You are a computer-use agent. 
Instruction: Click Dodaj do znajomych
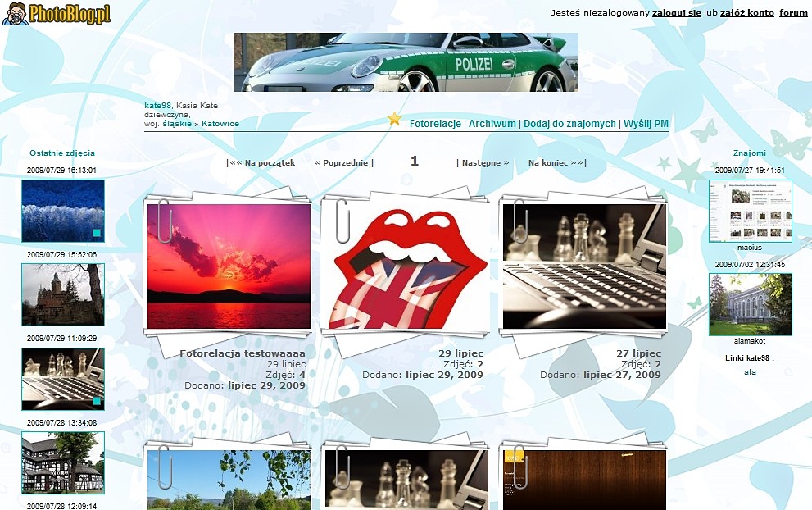pyautogui.click(x=569, y=123)
